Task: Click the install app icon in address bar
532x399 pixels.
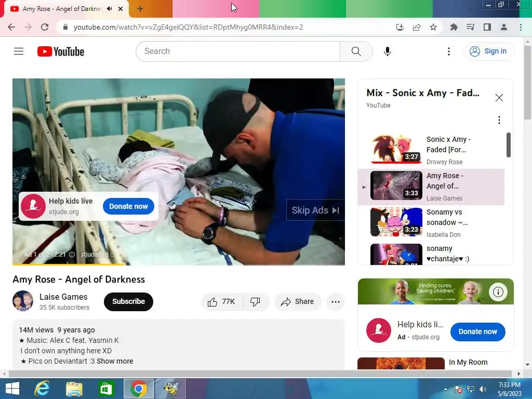Action: [400, 27]
